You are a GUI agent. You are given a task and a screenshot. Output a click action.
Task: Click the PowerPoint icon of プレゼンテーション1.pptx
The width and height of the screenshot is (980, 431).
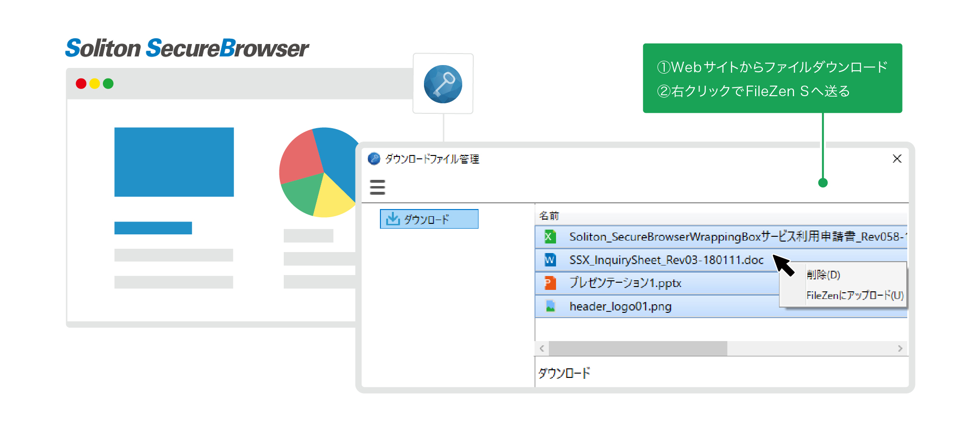[550, 283]
